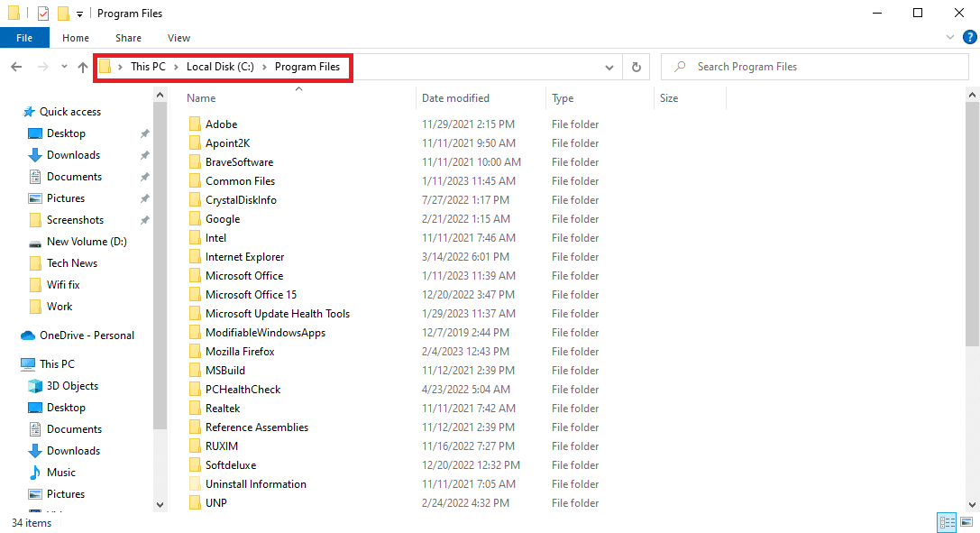
Task: Select the Softdeluxe folder name
Action: tap(231, 465)
